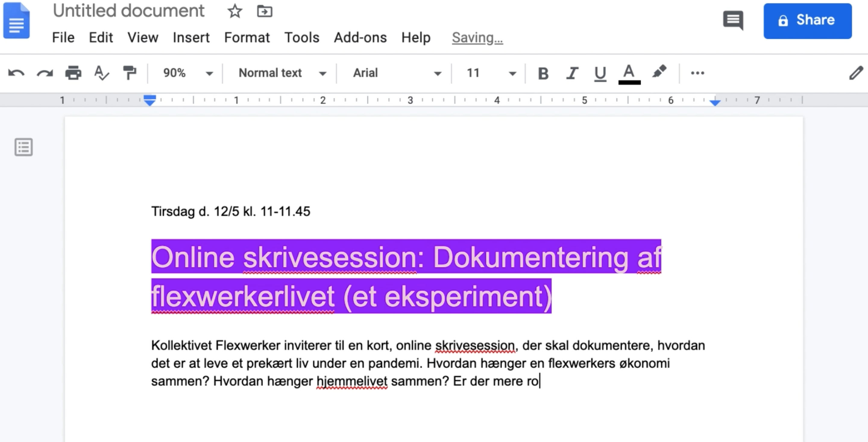Viewport: 868px width, 442px height.
Task: Show the document outline panel
Action: [24, 147]
